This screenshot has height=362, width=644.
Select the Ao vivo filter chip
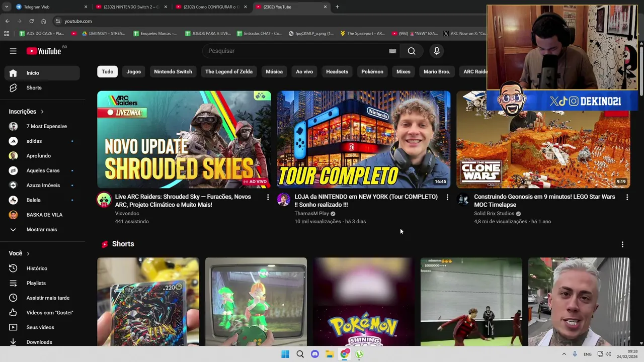(304, 71)
